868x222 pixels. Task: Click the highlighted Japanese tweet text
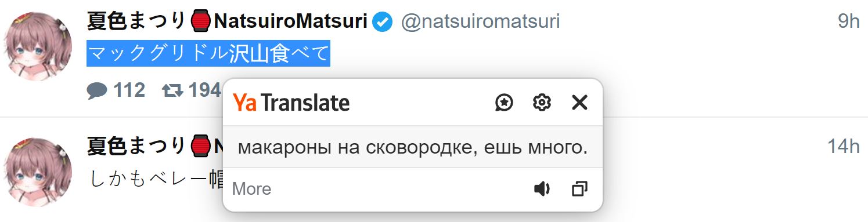(x=208, y=53)
